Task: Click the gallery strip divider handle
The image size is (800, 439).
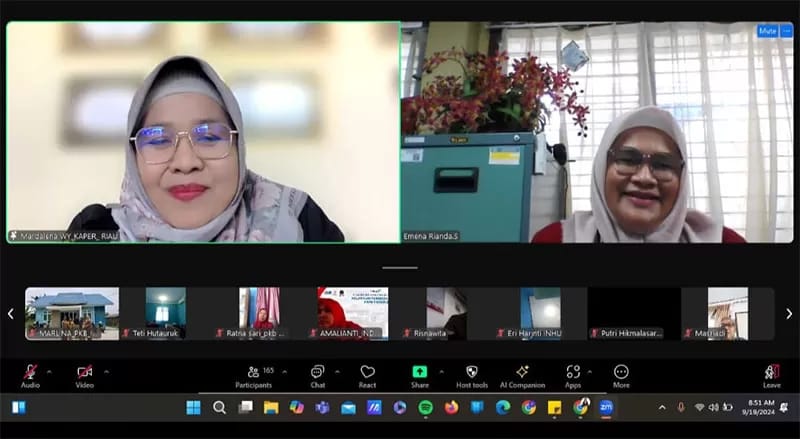Action: click(x=400, y=267)
